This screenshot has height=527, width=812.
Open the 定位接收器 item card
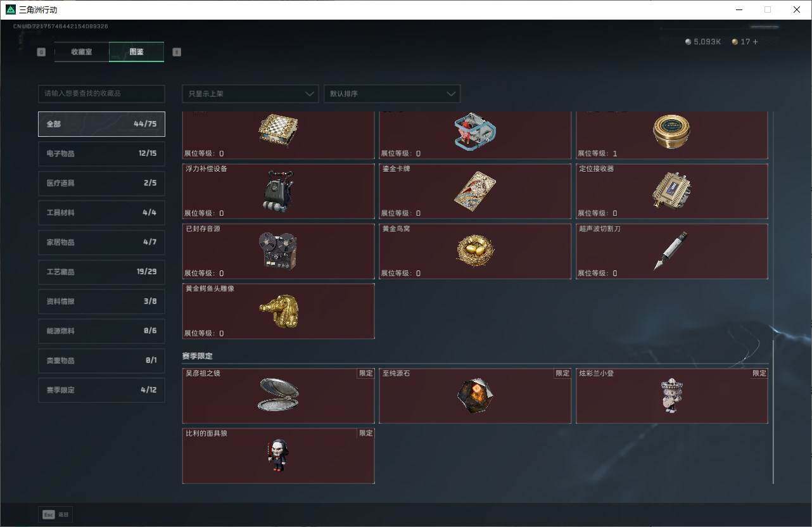tap(672, 191)
